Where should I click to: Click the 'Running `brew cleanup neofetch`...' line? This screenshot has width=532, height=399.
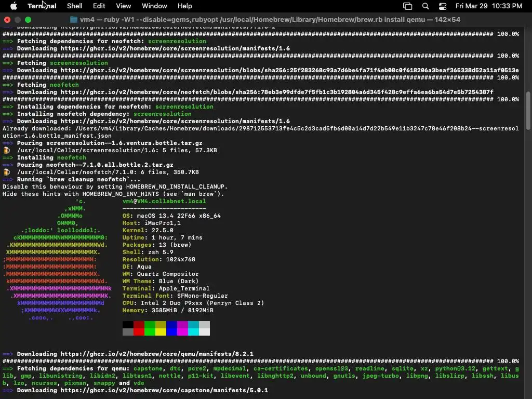coord(72,179)
